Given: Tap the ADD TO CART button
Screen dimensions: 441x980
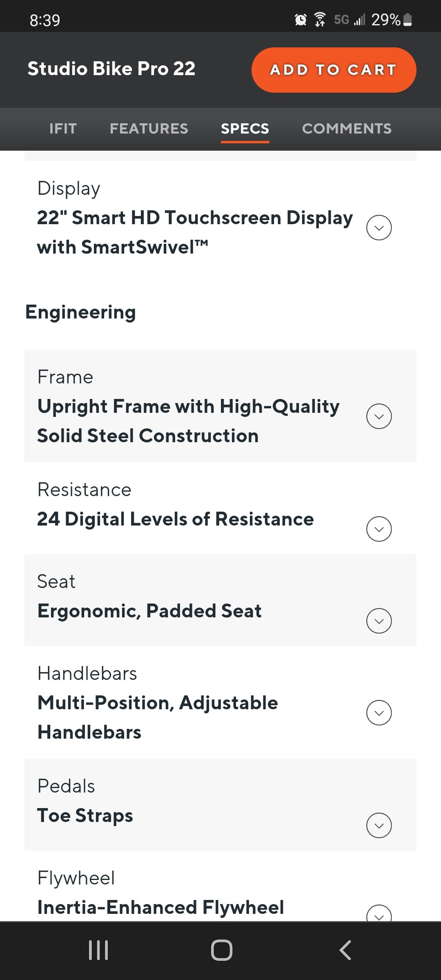Looking at the screenshot, I should (x=334, y=70).
